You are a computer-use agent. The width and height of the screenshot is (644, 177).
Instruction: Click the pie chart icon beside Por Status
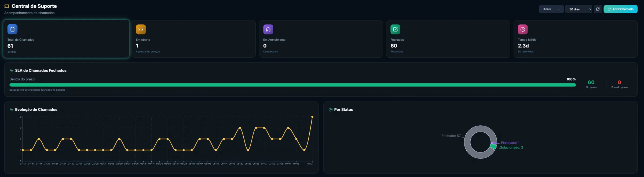pyautogui.click(x=331, y=109)
